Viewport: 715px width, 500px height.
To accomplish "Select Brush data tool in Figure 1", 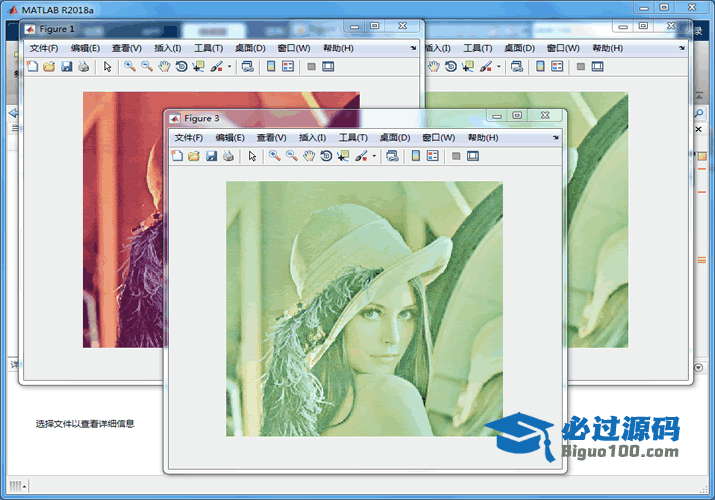I will (217, 67).
